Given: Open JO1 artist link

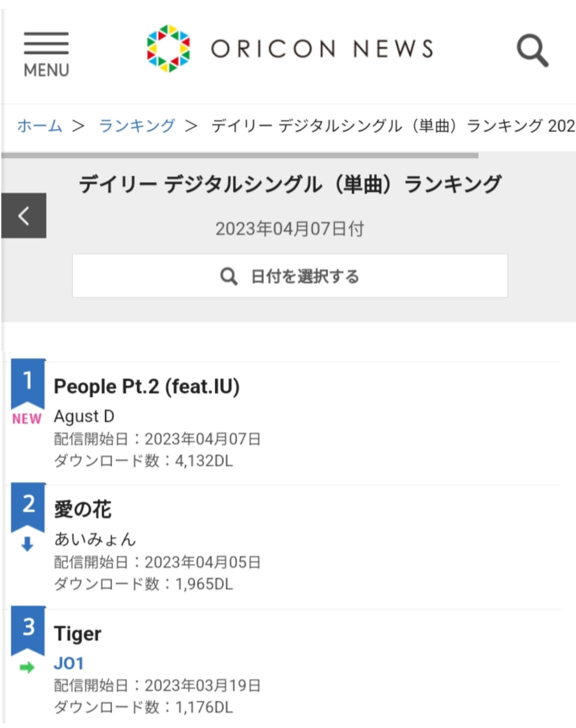Looking at the screenshot, I should tap(69, 663).
